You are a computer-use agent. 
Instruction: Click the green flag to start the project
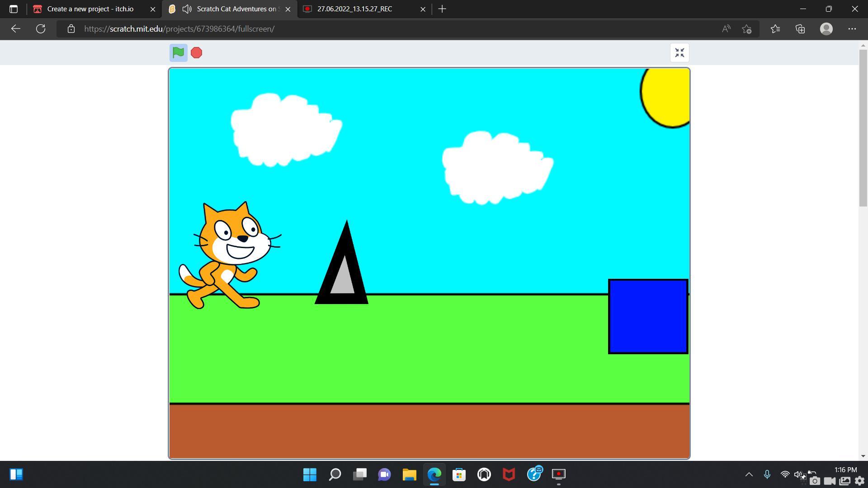point(178,53)
